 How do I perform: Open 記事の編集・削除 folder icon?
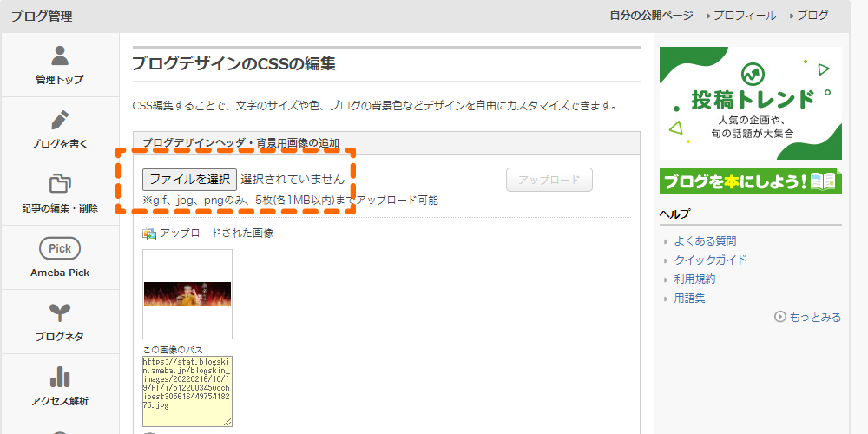(60, 183)
